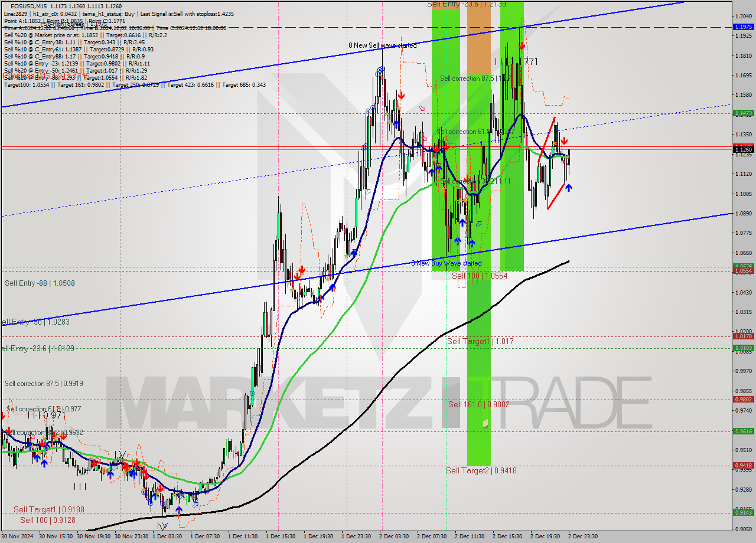
Task: Click the green 0.9143 price tag
Action: pyautogui.click(x=743, y=512)
